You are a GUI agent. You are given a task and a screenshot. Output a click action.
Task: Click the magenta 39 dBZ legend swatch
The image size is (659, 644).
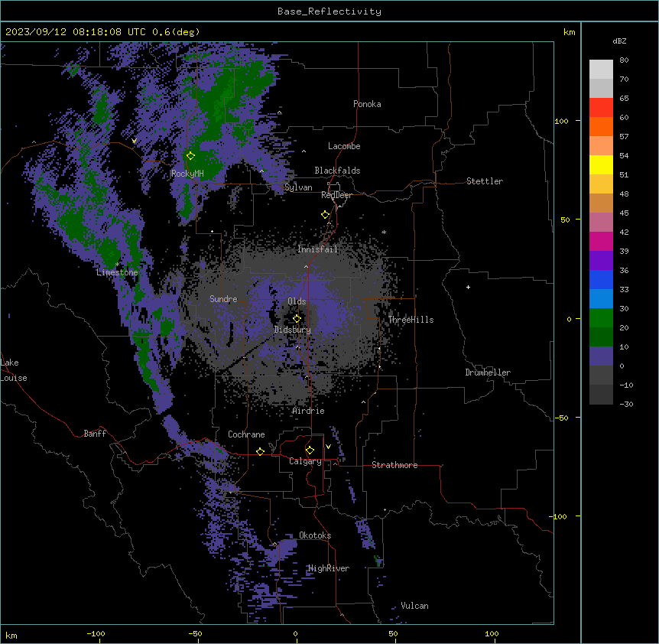click(x=601, y=241)
